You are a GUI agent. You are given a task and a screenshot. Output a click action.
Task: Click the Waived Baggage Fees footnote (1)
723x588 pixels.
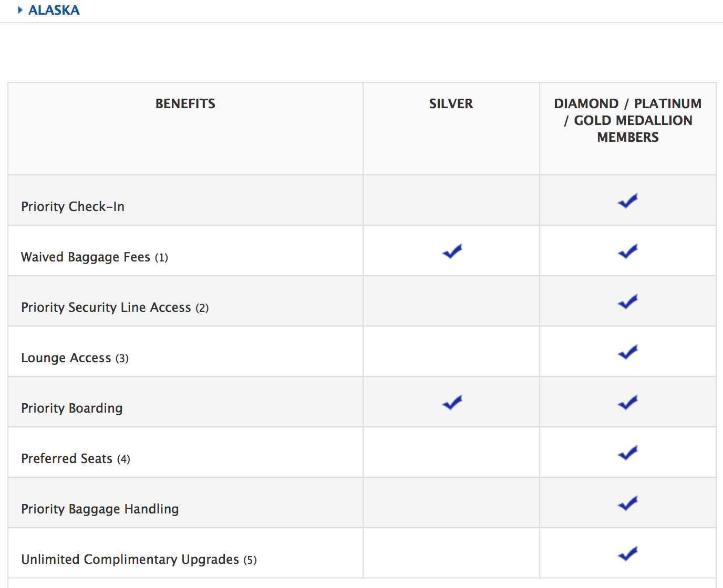click(x=162, y=257)
